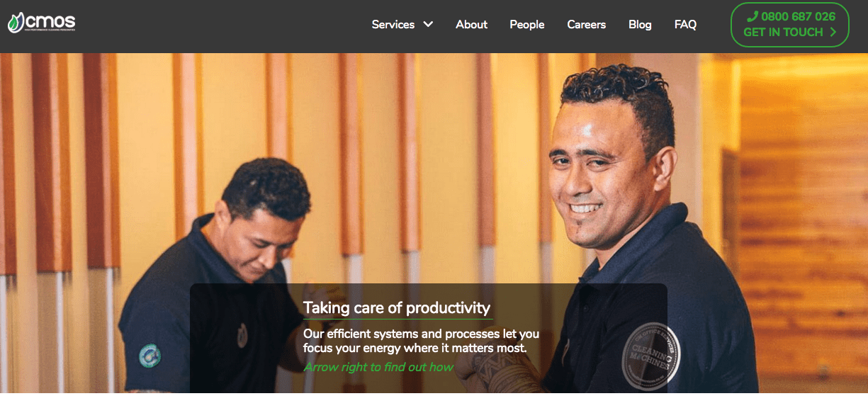Viewport: 868px width, 413px height.
Task: Go to the About page
Action: point(471,24)
